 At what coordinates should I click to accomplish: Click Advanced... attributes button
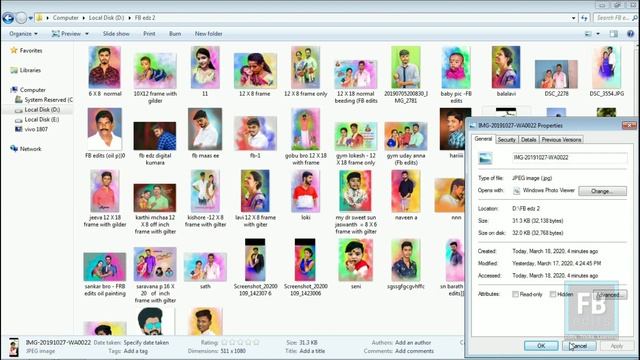tap(609, 295)
